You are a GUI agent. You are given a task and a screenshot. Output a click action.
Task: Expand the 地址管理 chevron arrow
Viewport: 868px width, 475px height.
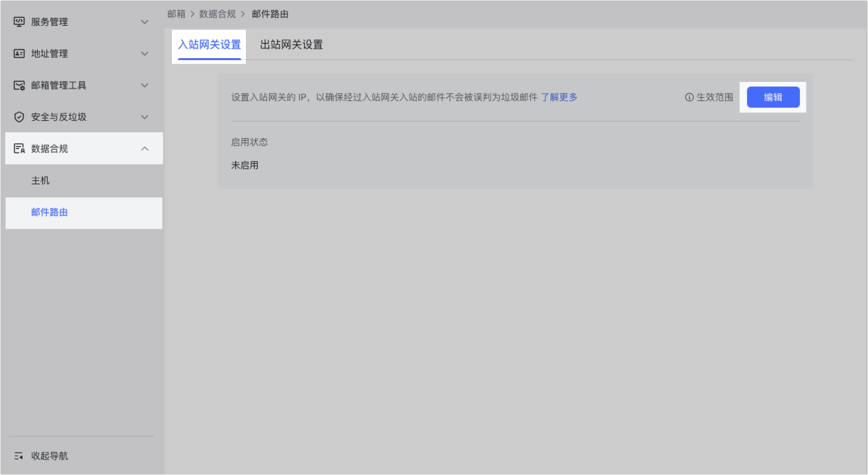tap(145, 54)
